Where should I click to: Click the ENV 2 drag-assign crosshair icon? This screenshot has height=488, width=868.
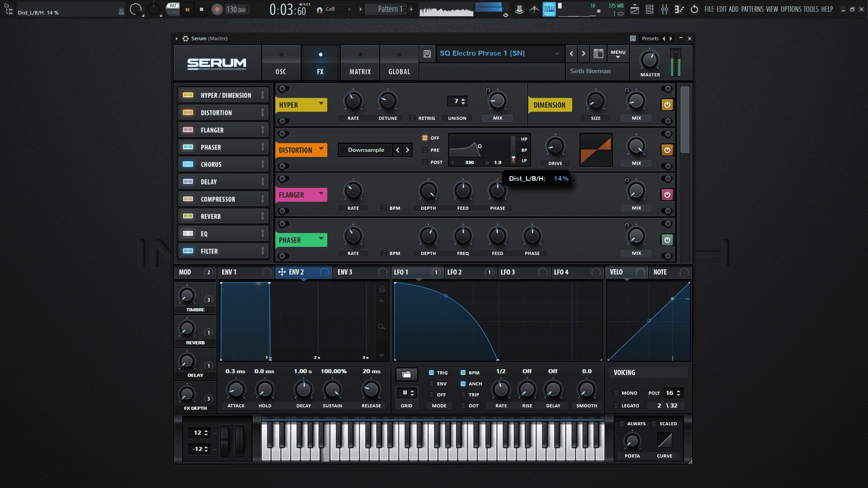(x=282, y=272)
